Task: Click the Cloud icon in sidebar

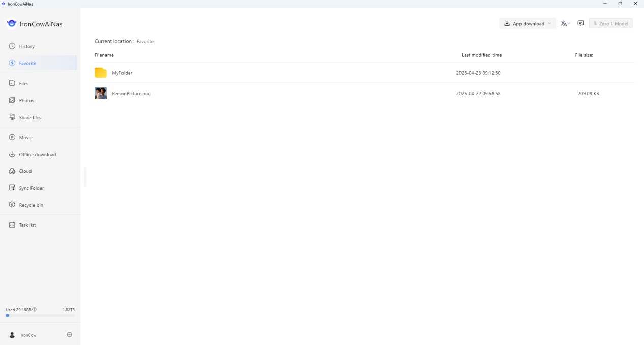Action: coord(12,171)
